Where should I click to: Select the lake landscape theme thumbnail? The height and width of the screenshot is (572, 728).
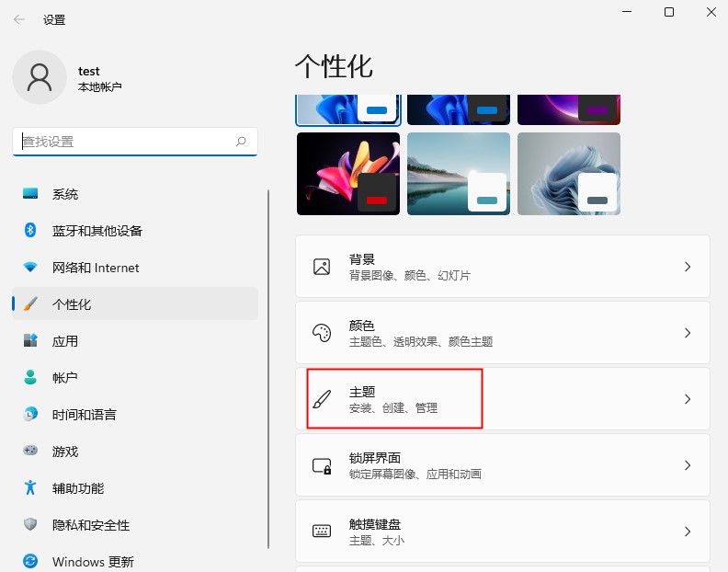459,174
